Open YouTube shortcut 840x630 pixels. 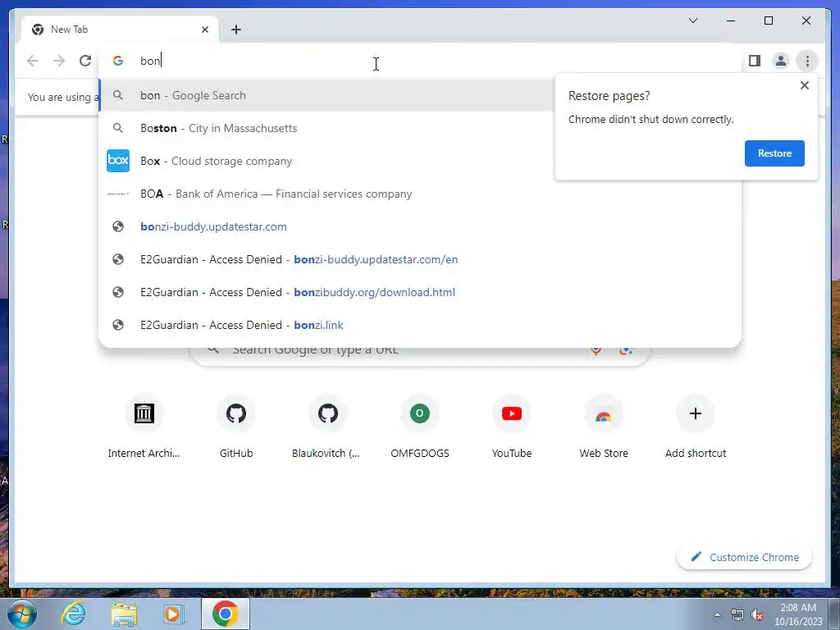coord(512,427)
